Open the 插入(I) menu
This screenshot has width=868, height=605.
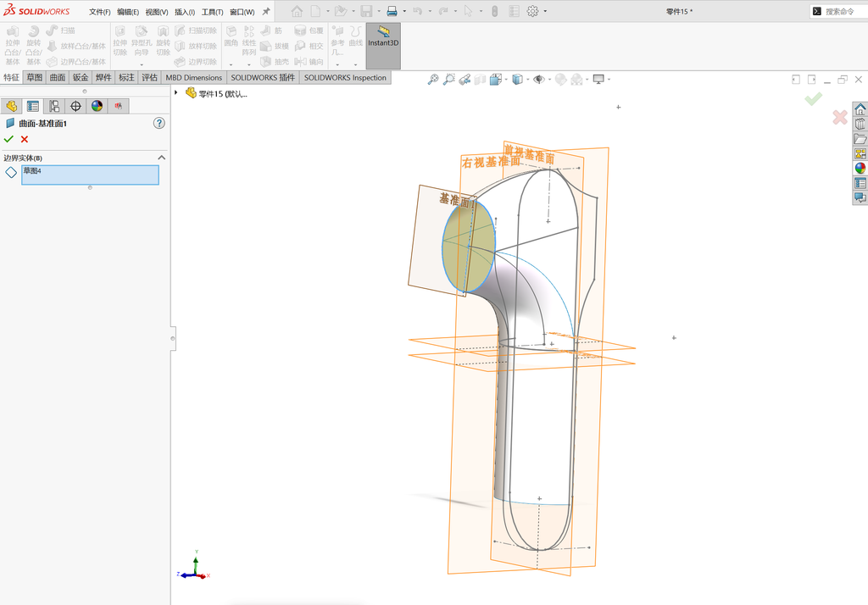(184, 12)
